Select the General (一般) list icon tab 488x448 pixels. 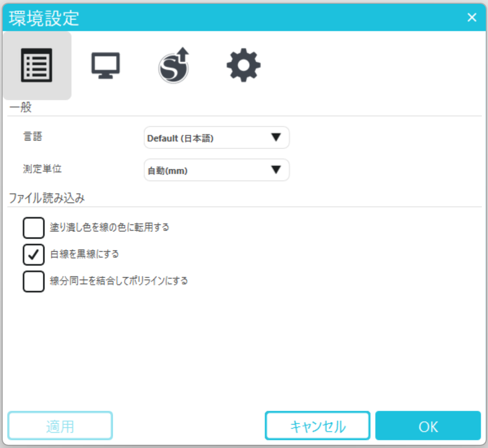pyautogui.click(x=37, y=65)
